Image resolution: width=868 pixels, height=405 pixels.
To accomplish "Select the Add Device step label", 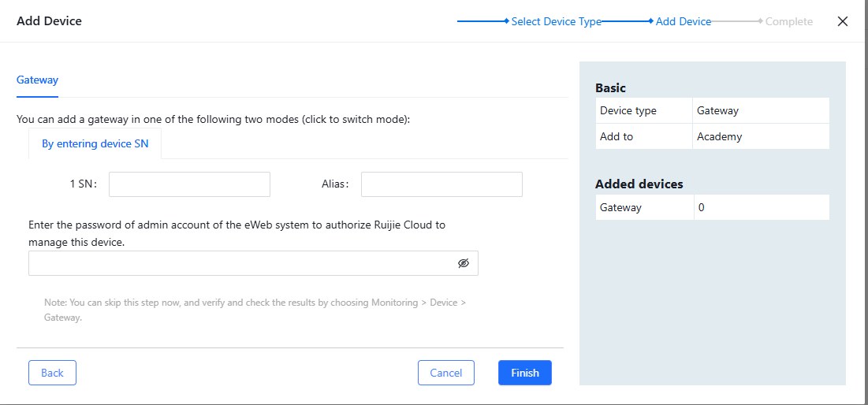I will coord(683,21).
